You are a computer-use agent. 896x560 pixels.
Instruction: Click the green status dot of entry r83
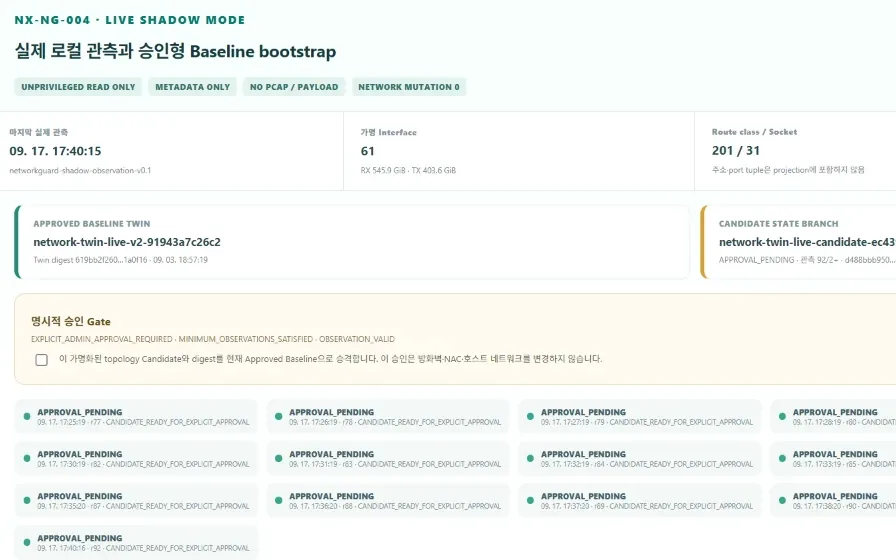[x=278, y=458]
